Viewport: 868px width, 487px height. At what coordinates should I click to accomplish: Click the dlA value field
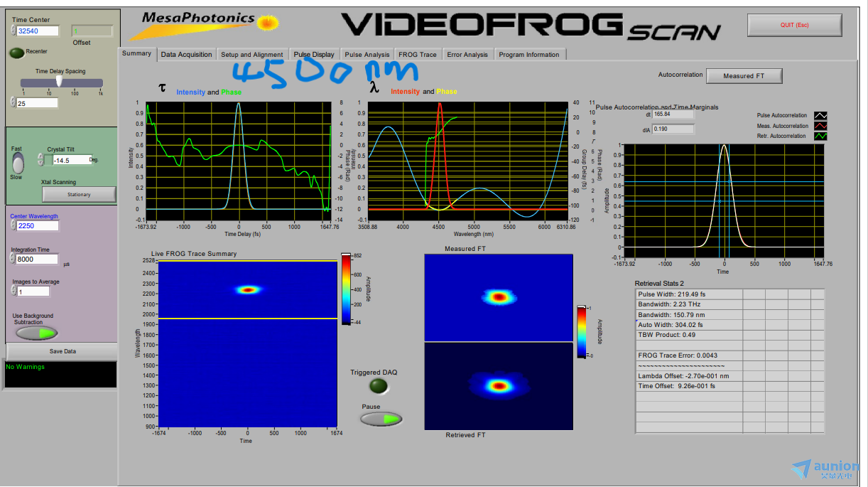(673, 129)
